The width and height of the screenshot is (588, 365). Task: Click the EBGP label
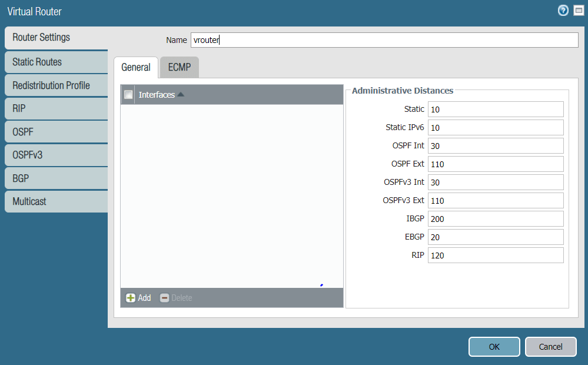point(414,237)
